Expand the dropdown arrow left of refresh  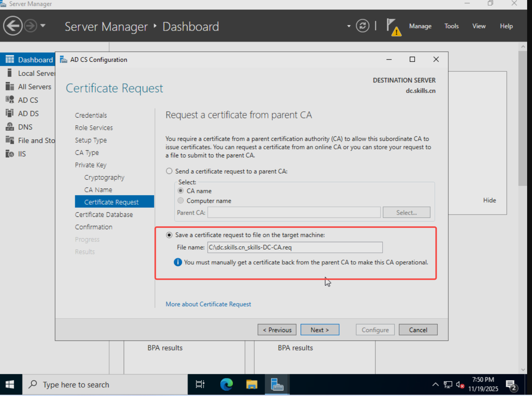(348, 26)
